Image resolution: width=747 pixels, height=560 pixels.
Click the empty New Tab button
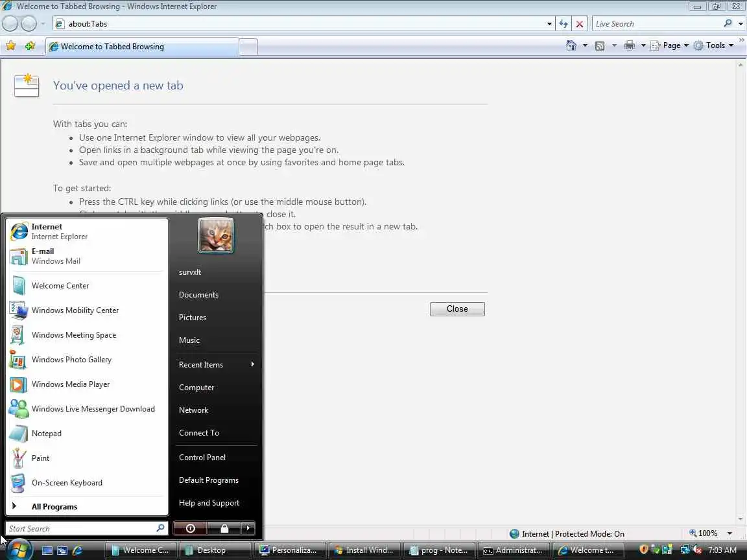coord(248,47)
